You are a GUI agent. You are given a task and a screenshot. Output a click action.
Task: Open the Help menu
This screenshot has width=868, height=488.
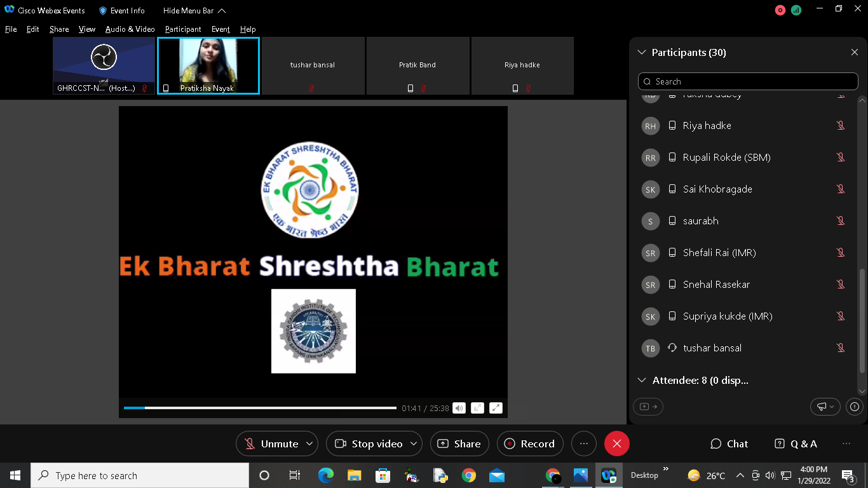[248, 29]
